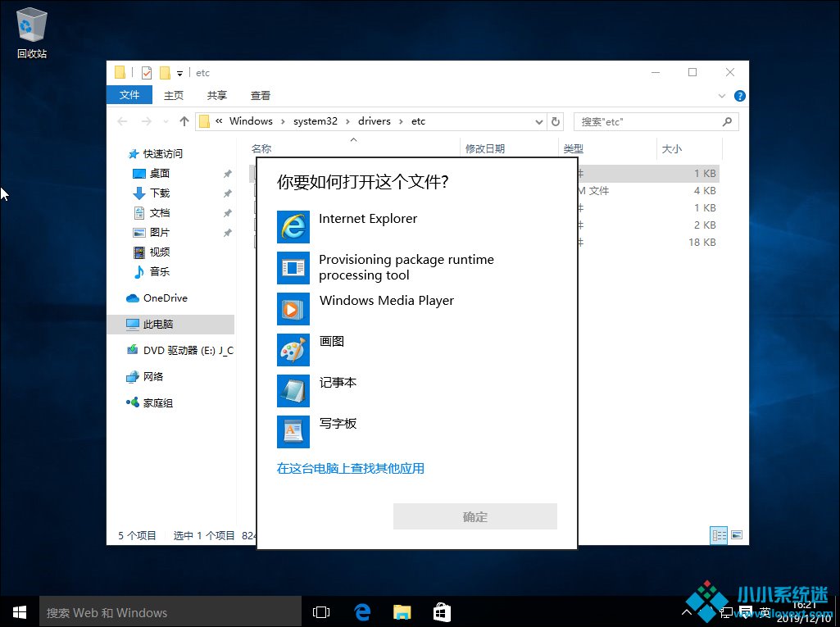840x627 pixels.
Task: Open quick access toolbar customize dropdown
Action: tap(180, 74)
